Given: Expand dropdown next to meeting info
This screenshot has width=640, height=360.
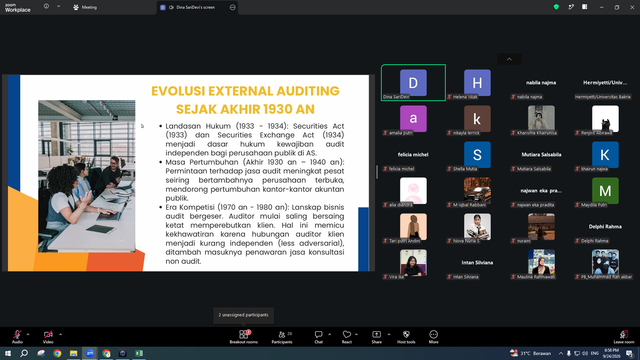Looking at the screenshot, I should click(58, 7).
